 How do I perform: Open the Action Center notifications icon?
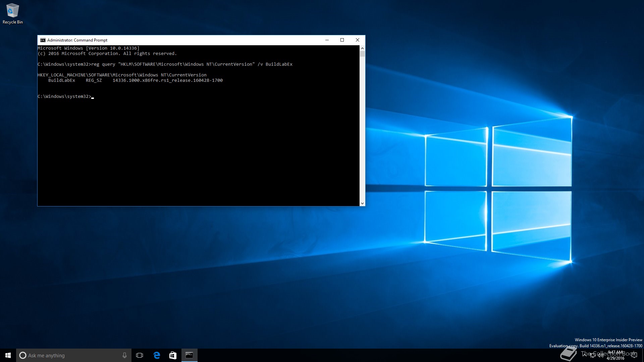634,355
